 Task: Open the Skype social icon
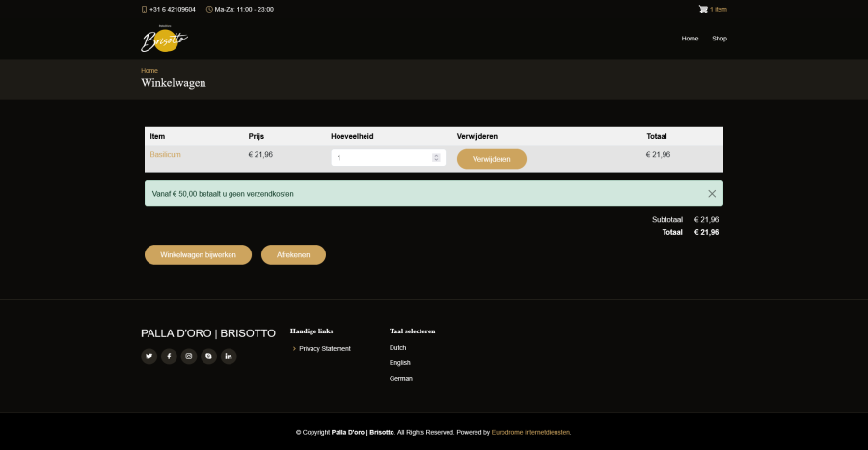208,357
